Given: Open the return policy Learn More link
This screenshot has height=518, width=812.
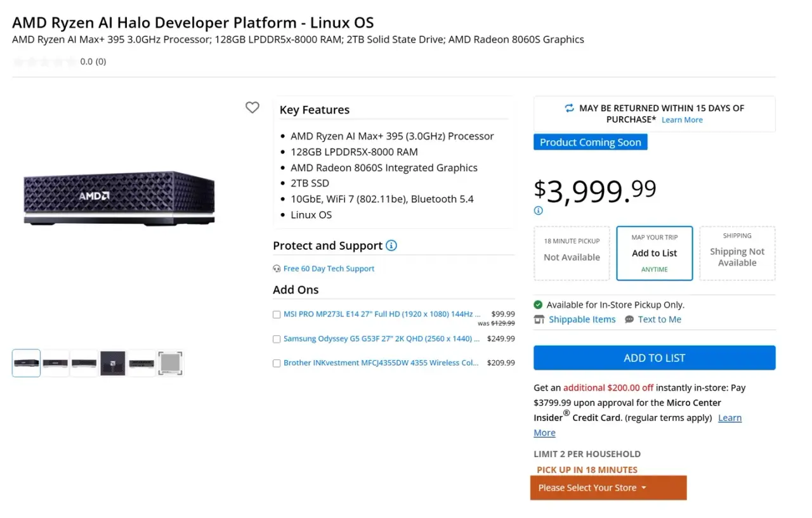Looking at the screenshot, I should point(682,120).
